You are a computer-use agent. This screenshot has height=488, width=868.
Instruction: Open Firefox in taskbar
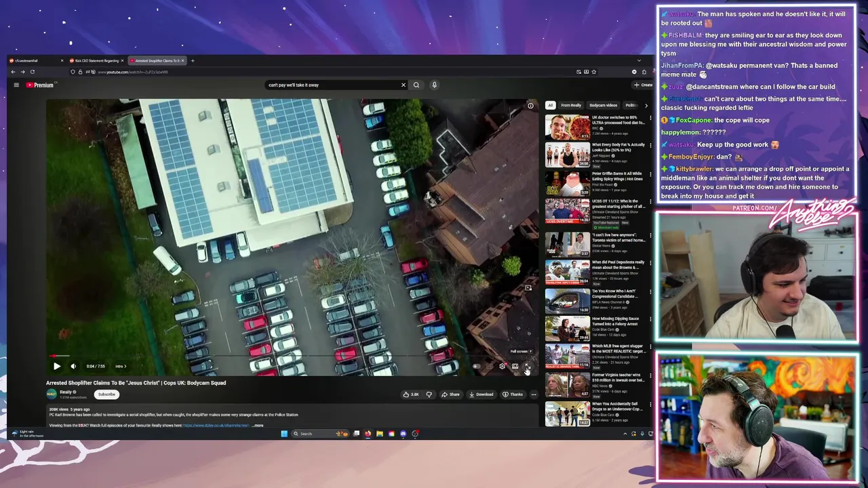coord(368,434)
